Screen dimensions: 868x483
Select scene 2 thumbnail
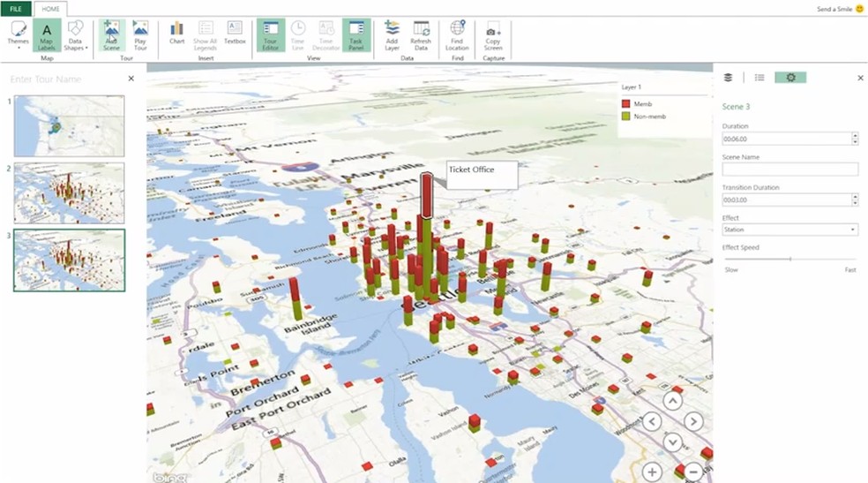(x=69, y=192)
